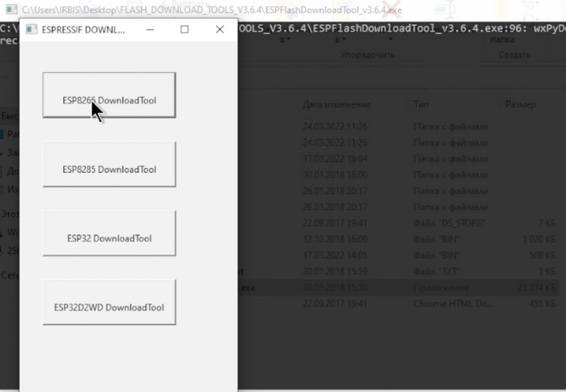Screen dimensions: 566x392
Task: Select the Файл "DS_STORE" row in Explorer
Action: [x=399, y=223]
